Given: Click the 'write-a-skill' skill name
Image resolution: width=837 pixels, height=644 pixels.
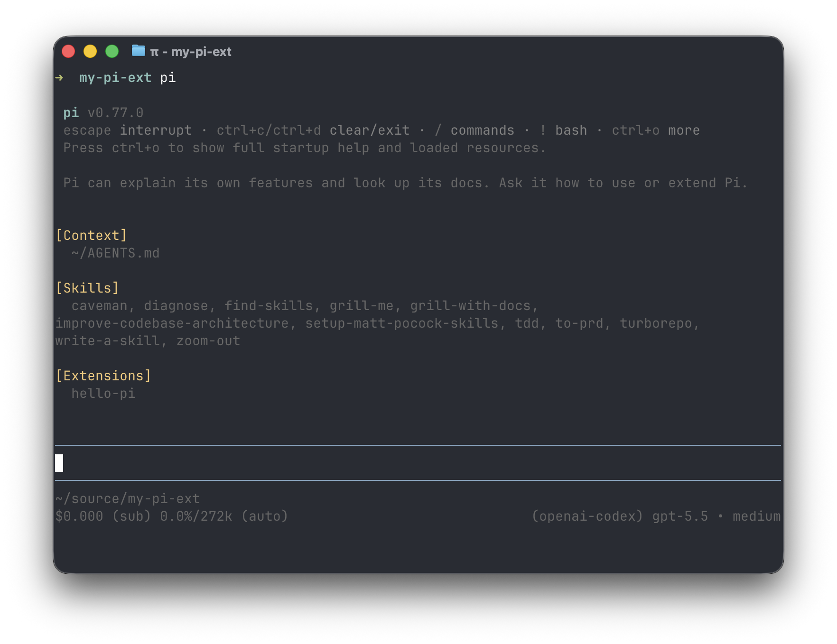Looking at the screenshot, I should [x=108, y=341].
